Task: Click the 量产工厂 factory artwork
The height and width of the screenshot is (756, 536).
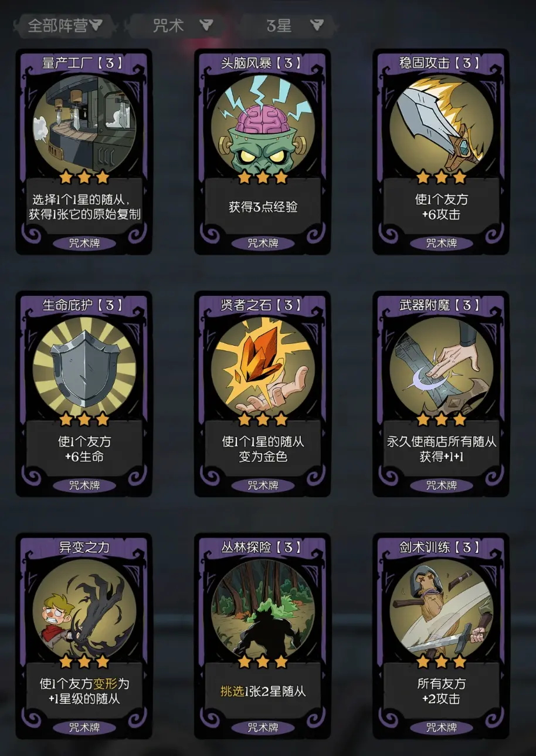Action: [84, 123]
